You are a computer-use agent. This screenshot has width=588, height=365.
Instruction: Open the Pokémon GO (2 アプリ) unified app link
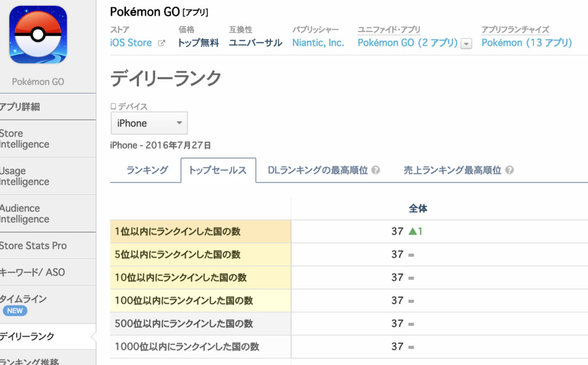coord(408,43)
